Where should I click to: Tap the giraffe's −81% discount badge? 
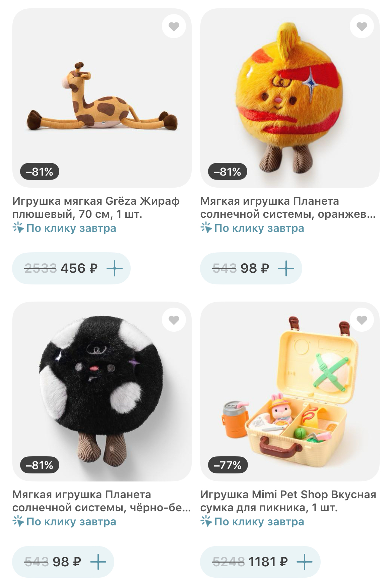[40, 172]
